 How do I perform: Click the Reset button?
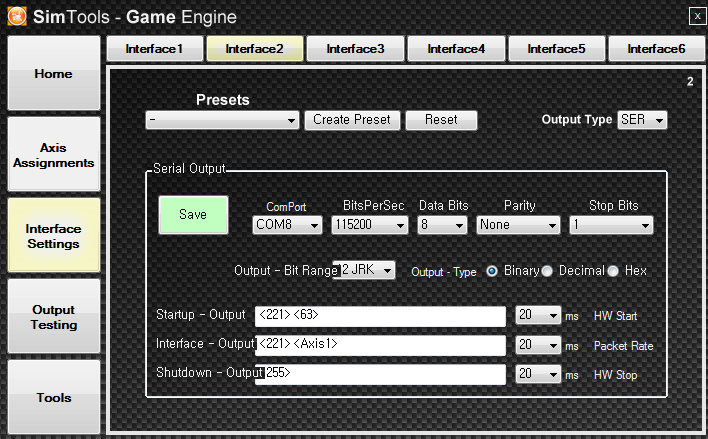pyautogui.click(x=441, y=120)
